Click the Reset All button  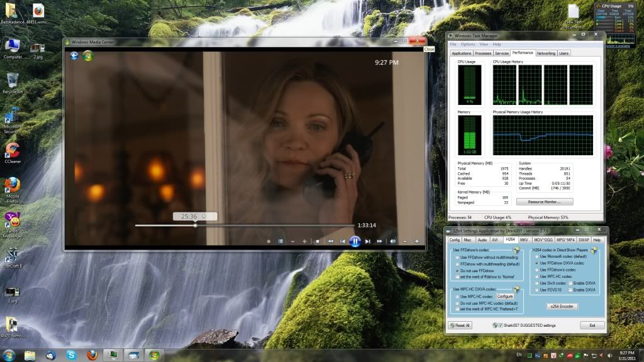pyautogui.click(x=460, y=325)
